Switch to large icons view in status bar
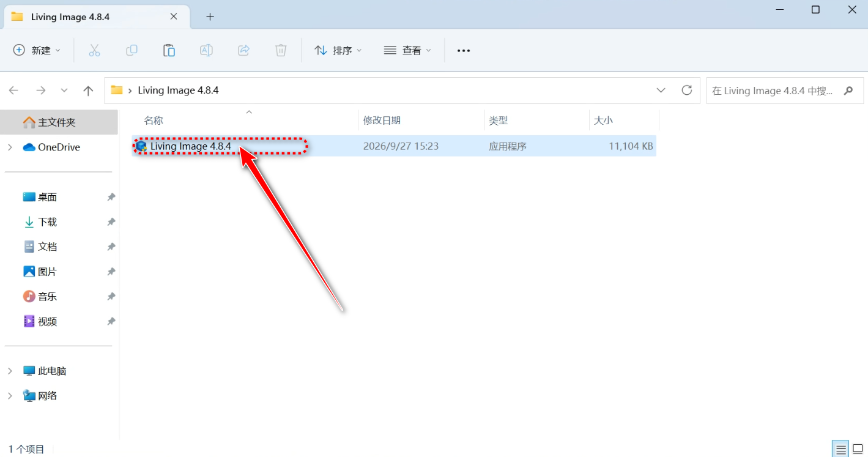The height and width of the screenshot is (457, 868). 858,449
